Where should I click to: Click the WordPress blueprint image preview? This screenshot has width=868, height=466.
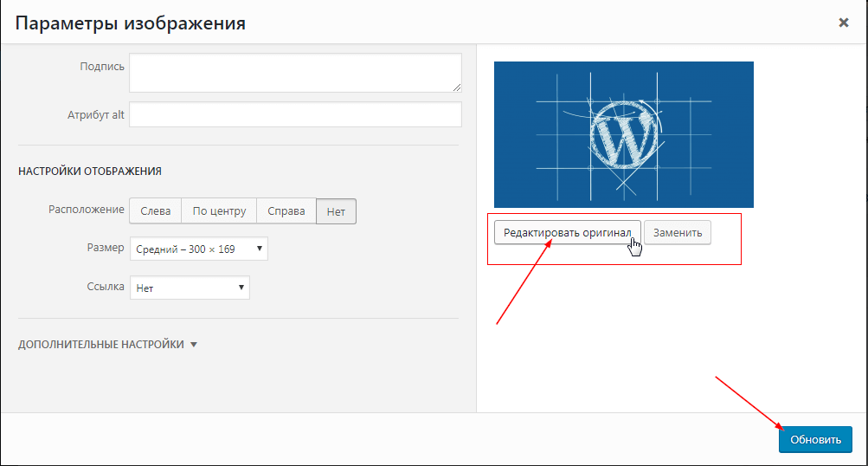pyautogui.click(x=624, y=134)
